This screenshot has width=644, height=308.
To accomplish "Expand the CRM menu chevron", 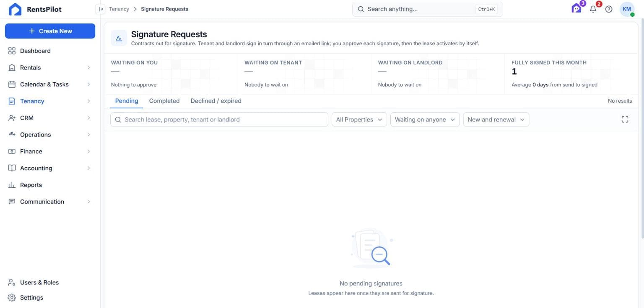I will pyautogui.click(x=88, y=118).
